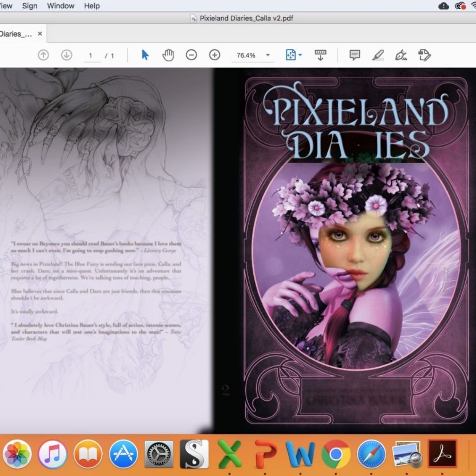The image size is (476, 476).
Task: Click the cloud status icon in menu bar
Action: coord(443,6)
